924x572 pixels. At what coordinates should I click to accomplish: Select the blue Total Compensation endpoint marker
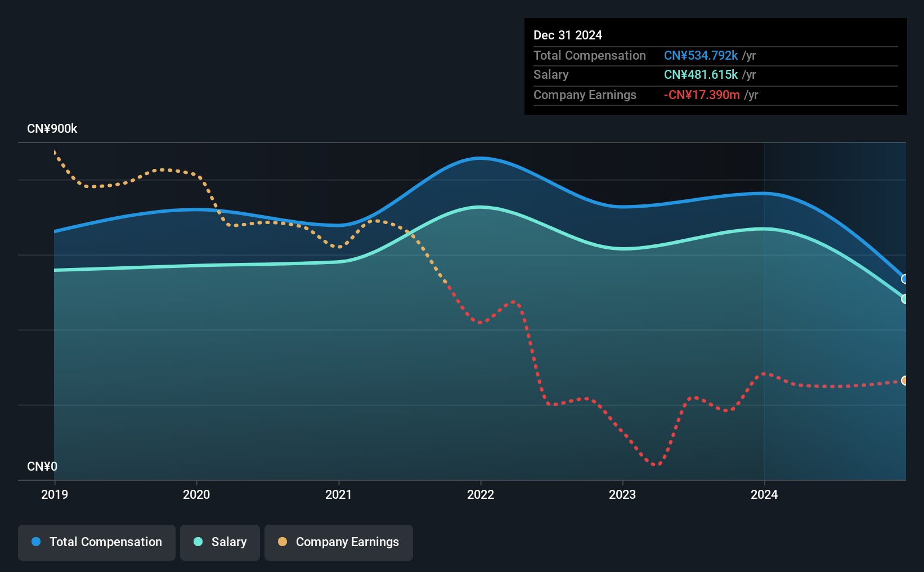(x=904, y=279)
